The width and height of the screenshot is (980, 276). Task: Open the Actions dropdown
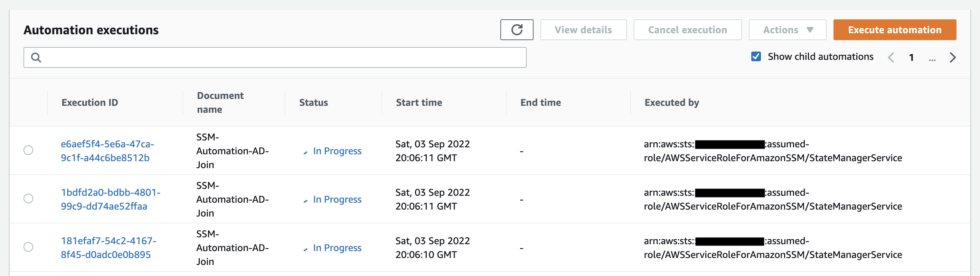(x=787, y=30)
